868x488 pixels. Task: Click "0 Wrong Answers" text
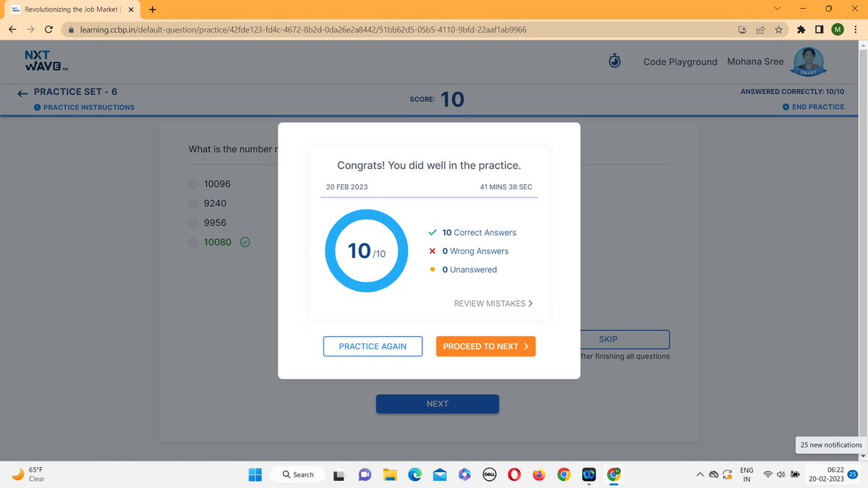[475, 251]
